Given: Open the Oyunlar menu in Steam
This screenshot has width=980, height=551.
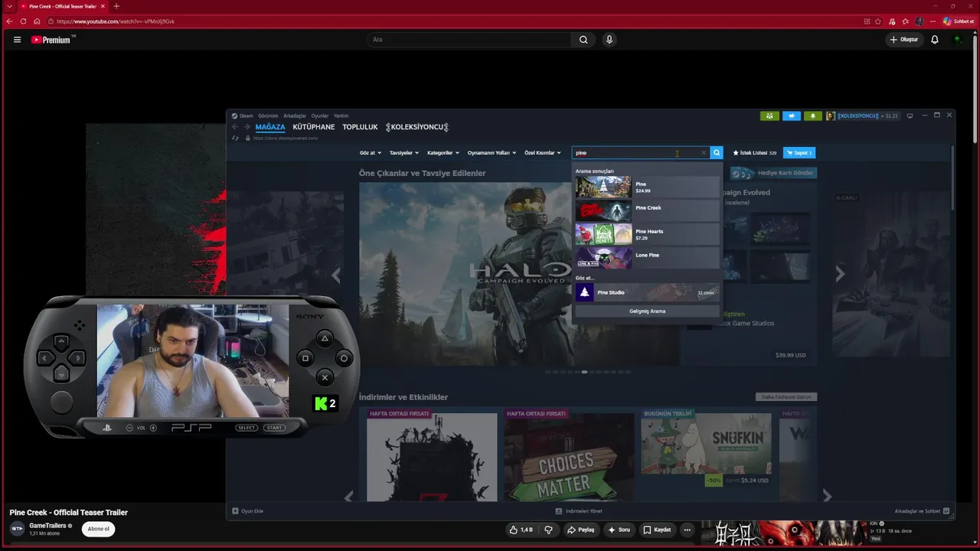Looking at the screenshot, I should pyautogui.click(x=319, y=116).
